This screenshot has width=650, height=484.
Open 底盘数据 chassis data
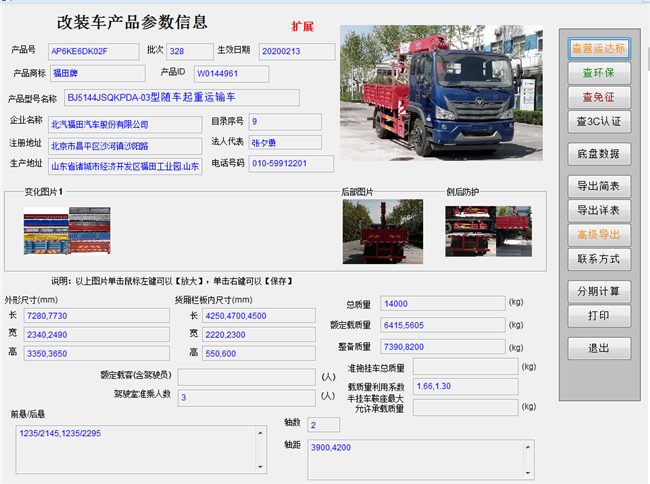pos(599,154)
